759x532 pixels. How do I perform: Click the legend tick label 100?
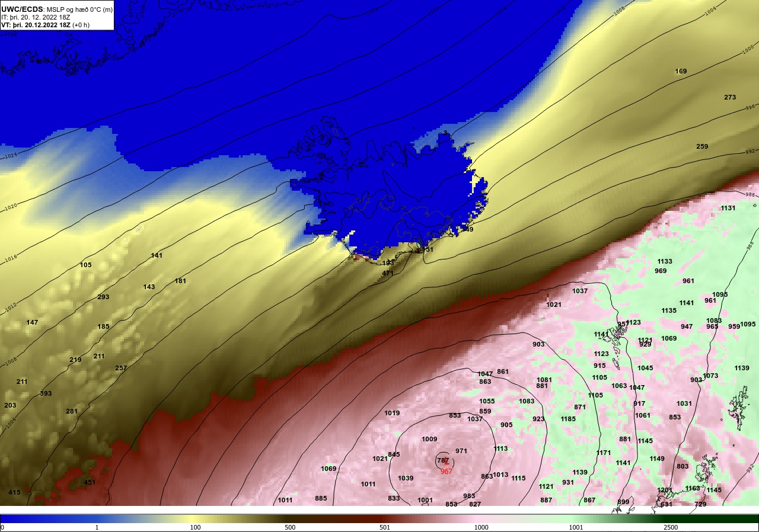(195, 527)
